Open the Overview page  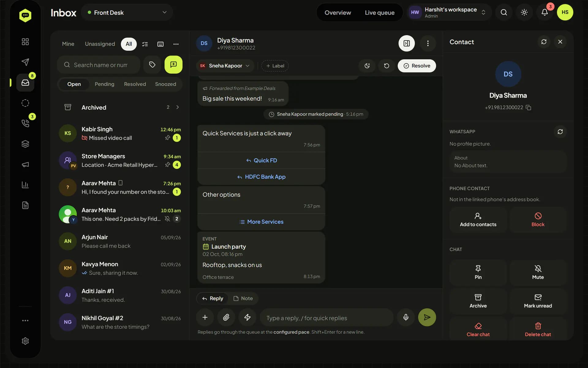[x=338, y=13]
